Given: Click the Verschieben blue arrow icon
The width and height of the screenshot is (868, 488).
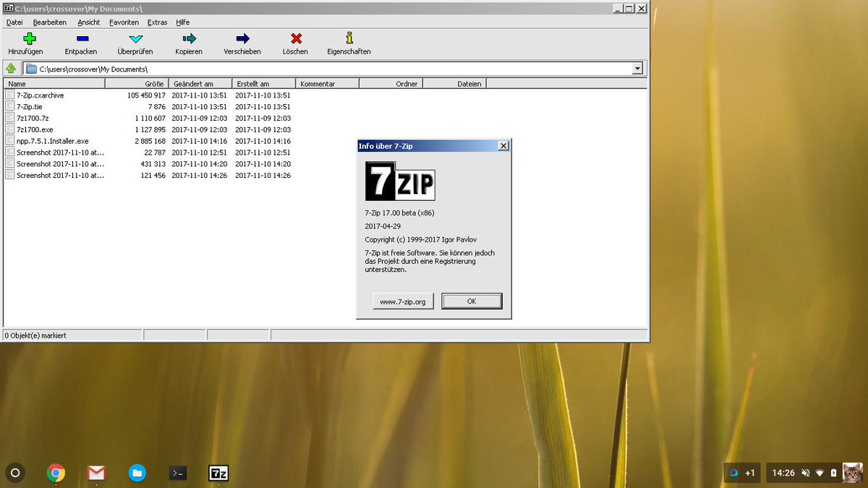Looking at the screenshot, I should click(x=242, y=39).
